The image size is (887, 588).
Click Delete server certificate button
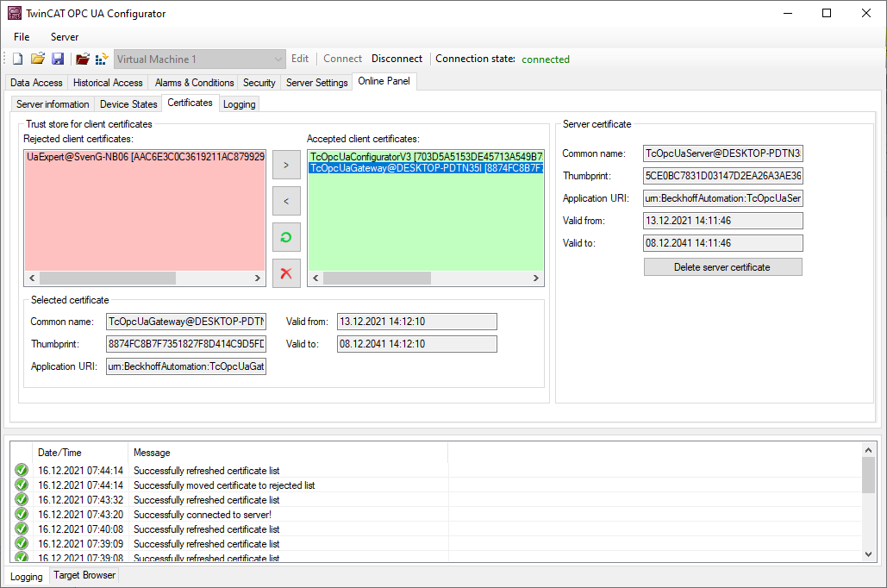[723, 267]
